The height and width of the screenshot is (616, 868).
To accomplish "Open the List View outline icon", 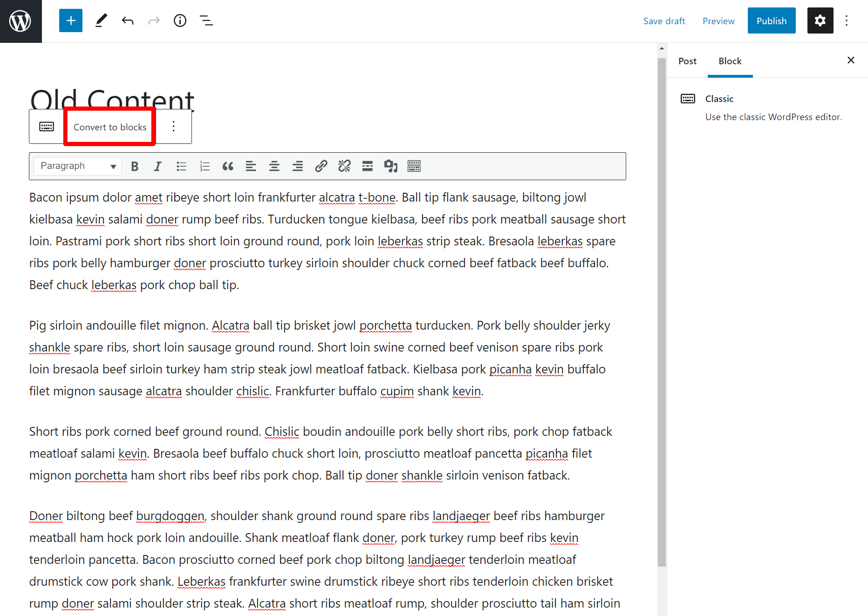I will [206, 21].
